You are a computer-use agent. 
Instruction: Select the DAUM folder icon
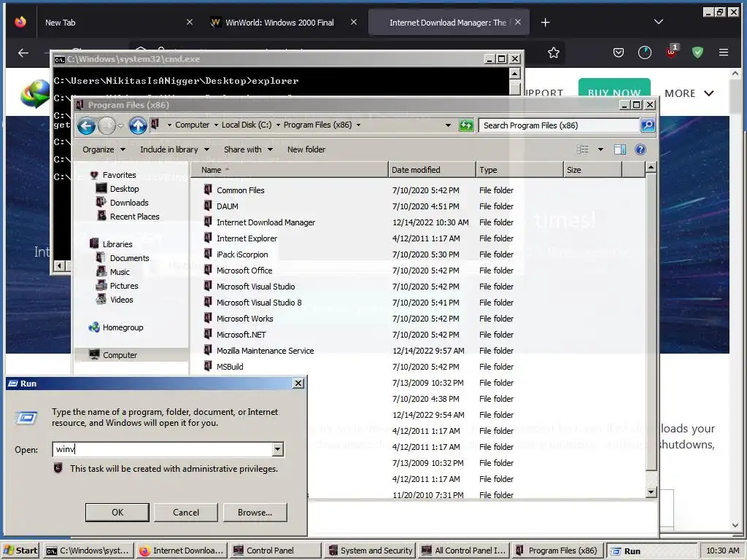[x=208, y=206]
